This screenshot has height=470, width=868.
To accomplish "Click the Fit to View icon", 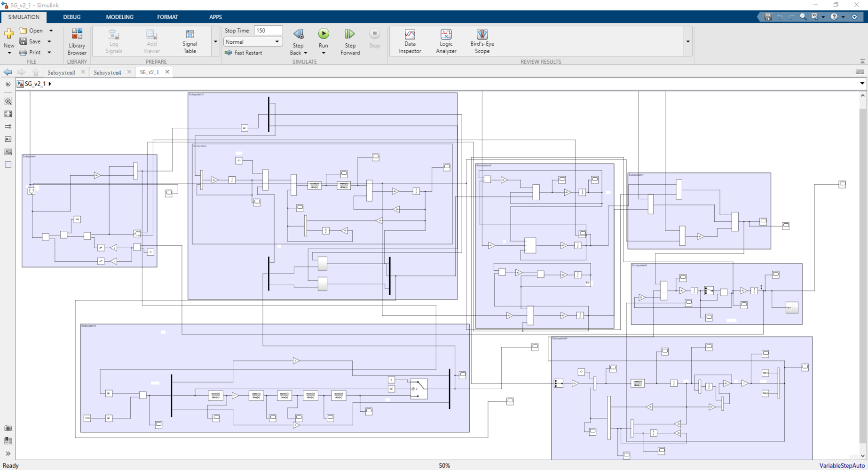I will [8, 114].
